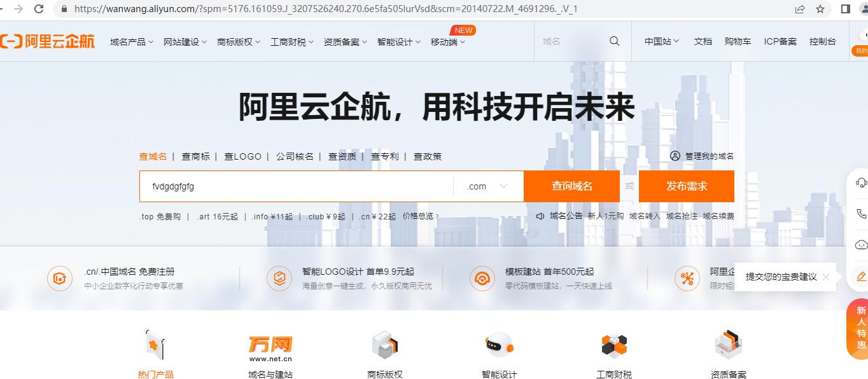This screenshot has height=379, width=868.
Task: Select the 热门产品 icon
Action: pyautogui.click(x=155, y=344)
